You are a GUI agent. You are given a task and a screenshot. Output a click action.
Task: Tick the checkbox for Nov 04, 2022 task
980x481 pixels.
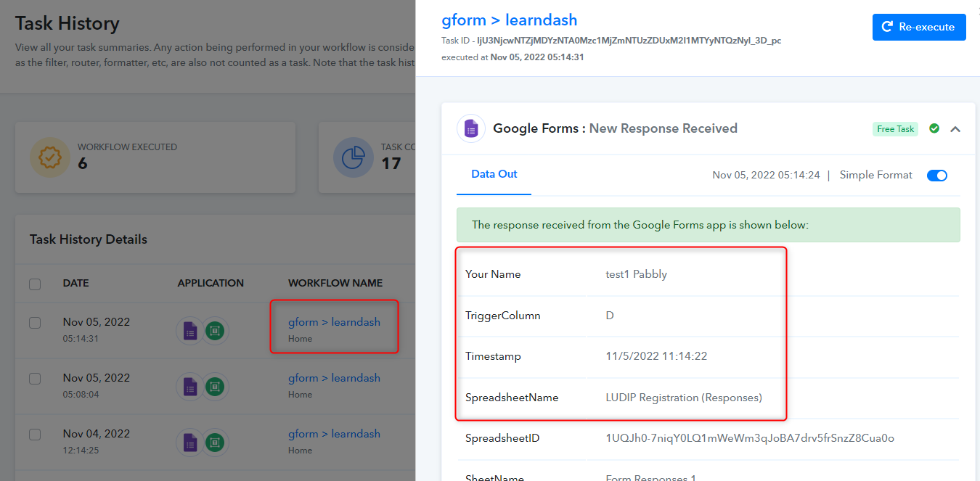tap(35, 435)
